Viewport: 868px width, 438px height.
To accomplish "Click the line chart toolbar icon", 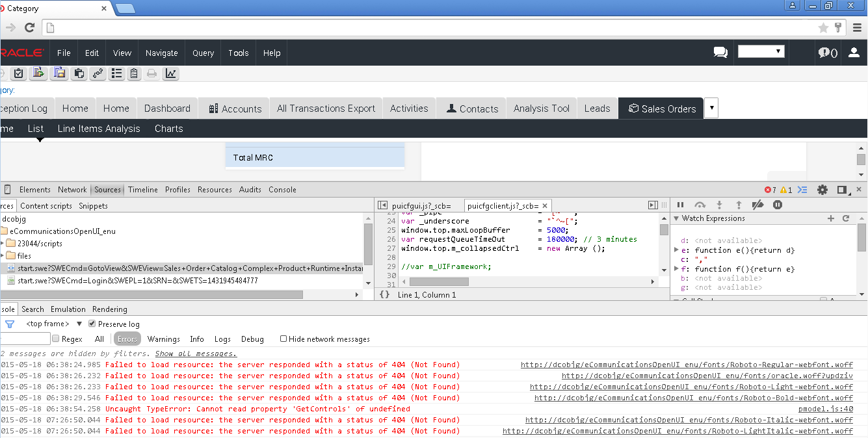I will [171, 73].
